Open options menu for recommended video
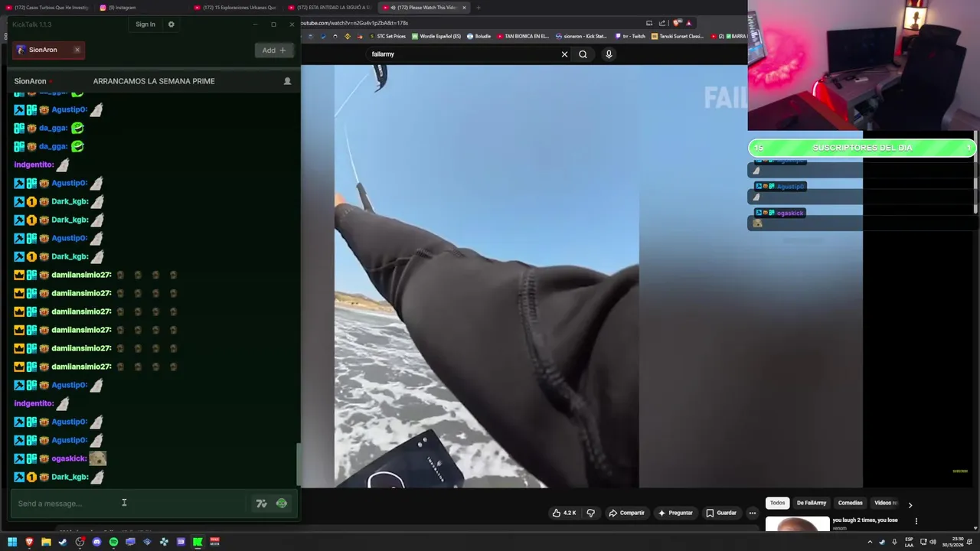Viewport: 980px width, 551px height. click(x=916, y=521)
